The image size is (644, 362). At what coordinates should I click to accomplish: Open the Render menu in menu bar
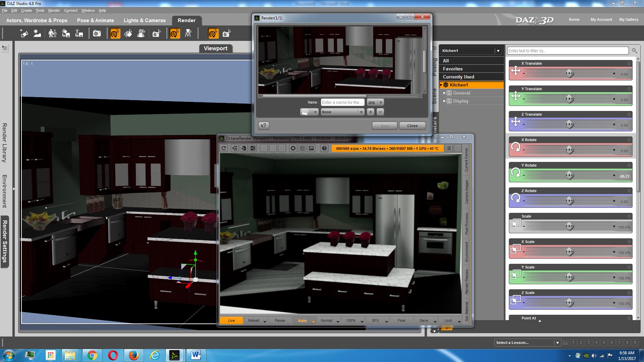coord(54,10)
